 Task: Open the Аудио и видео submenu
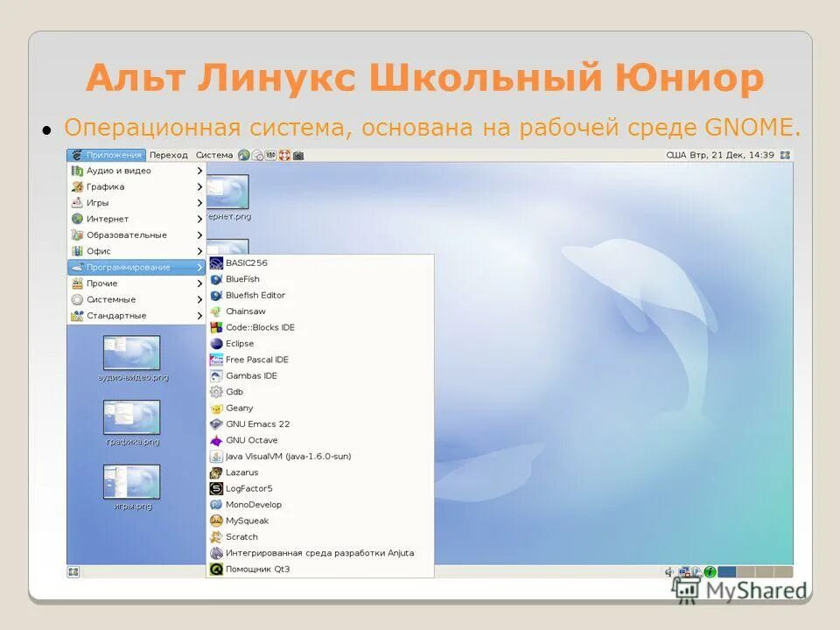point(136,171)
